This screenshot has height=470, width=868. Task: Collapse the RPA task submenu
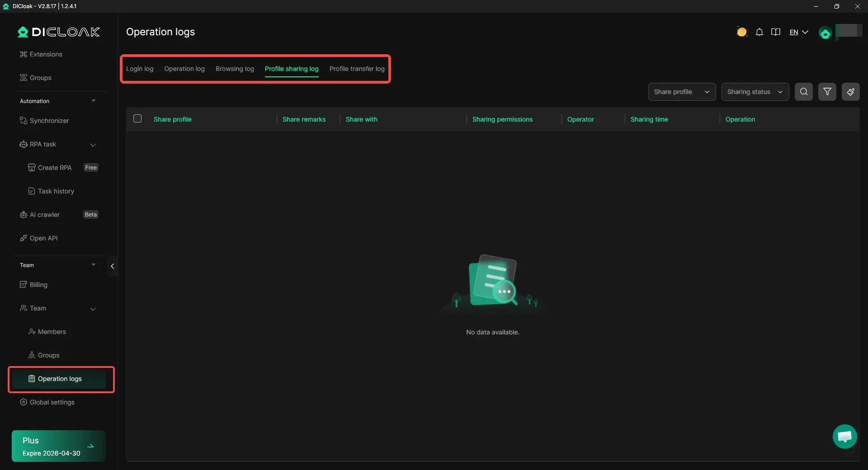(93, 145)
